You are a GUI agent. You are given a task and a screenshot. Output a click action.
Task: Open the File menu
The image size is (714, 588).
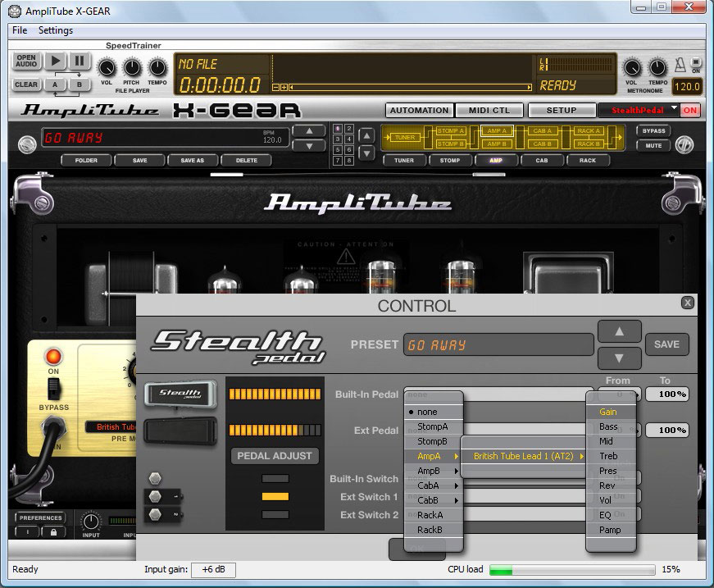20,30
